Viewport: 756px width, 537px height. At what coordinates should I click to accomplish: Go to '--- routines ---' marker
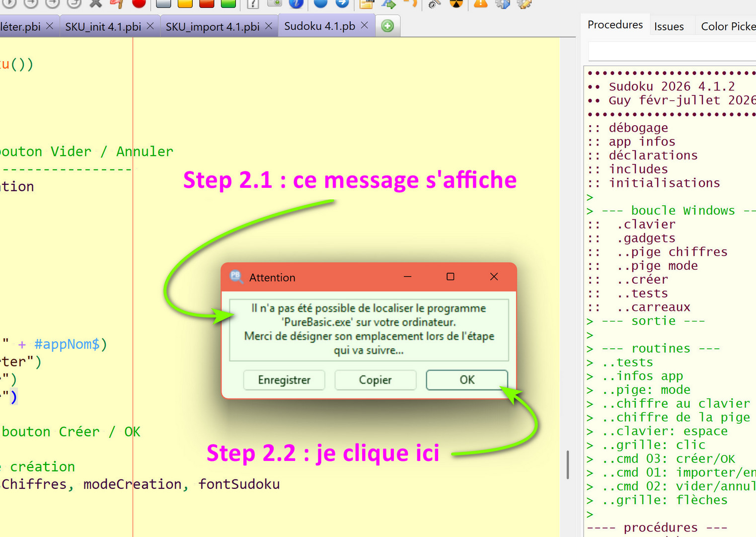click(661, 349)
